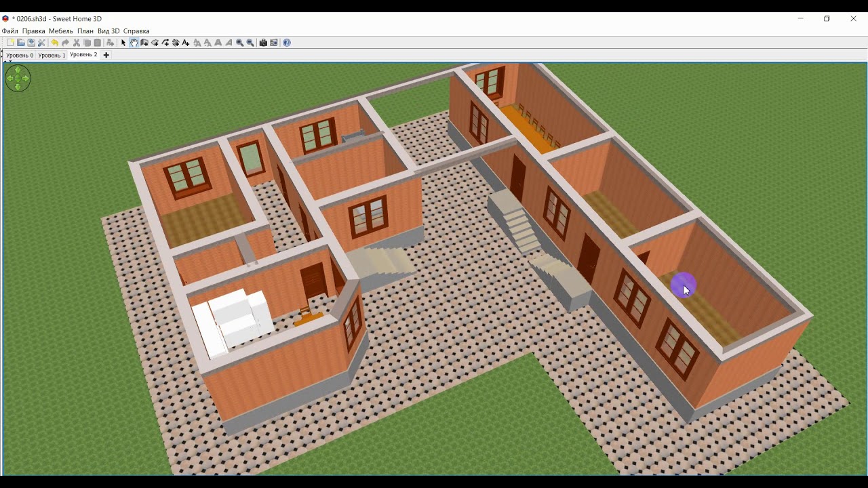Decrease text size
This screenshot has height=488, width=868.
click(208, 43)
